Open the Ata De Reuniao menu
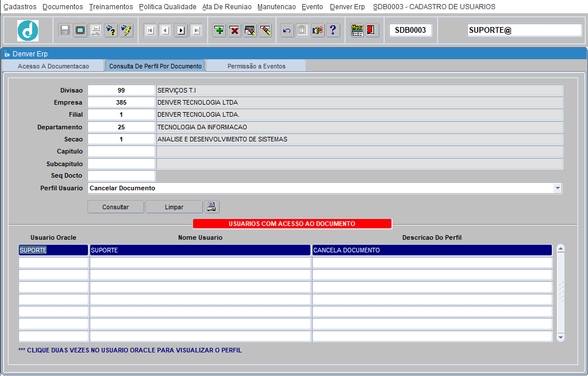 227,7
